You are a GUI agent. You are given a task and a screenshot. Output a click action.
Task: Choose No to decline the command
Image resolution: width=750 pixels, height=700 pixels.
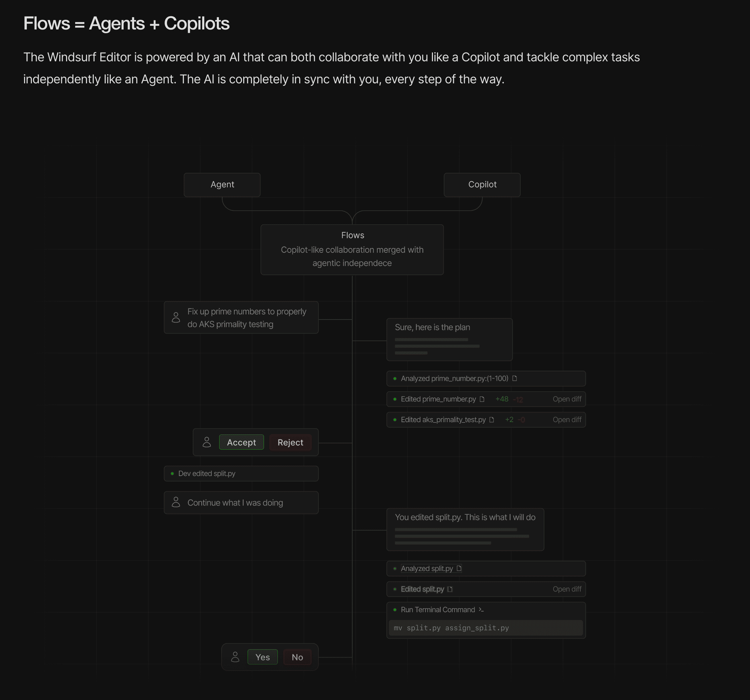click(x=297, y=657)
